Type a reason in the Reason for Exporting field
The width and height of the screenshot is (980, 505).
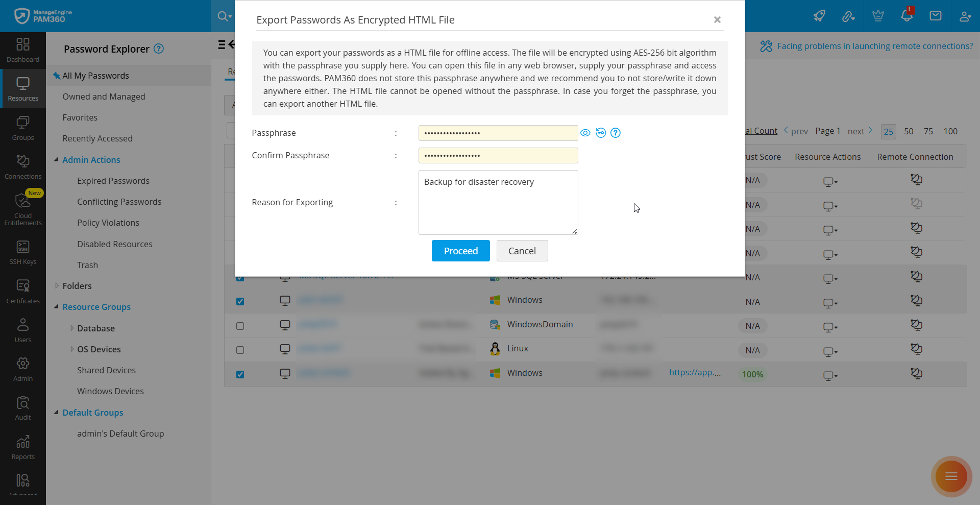(498, 202)
